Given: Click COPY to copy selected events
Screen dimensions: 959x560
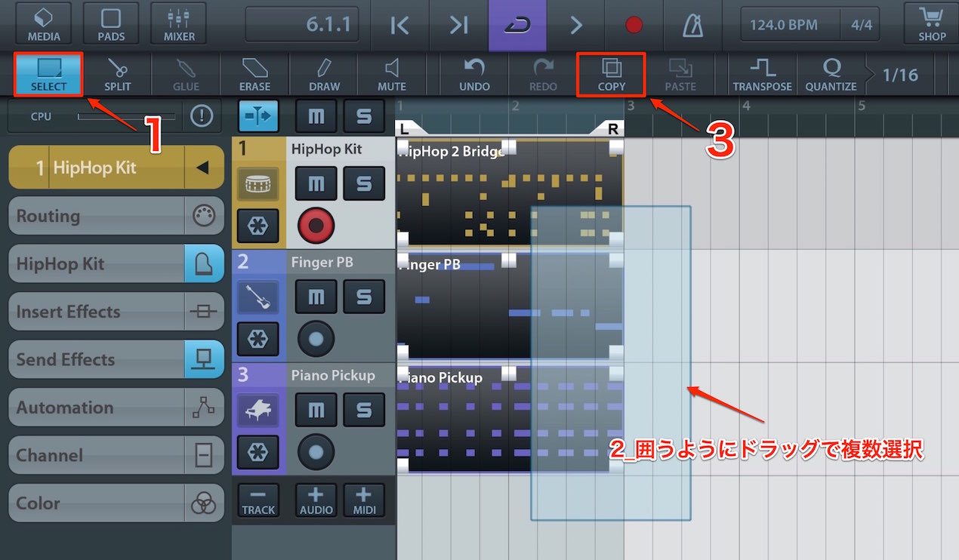Looking at the screenshot, I should (612, 74).
